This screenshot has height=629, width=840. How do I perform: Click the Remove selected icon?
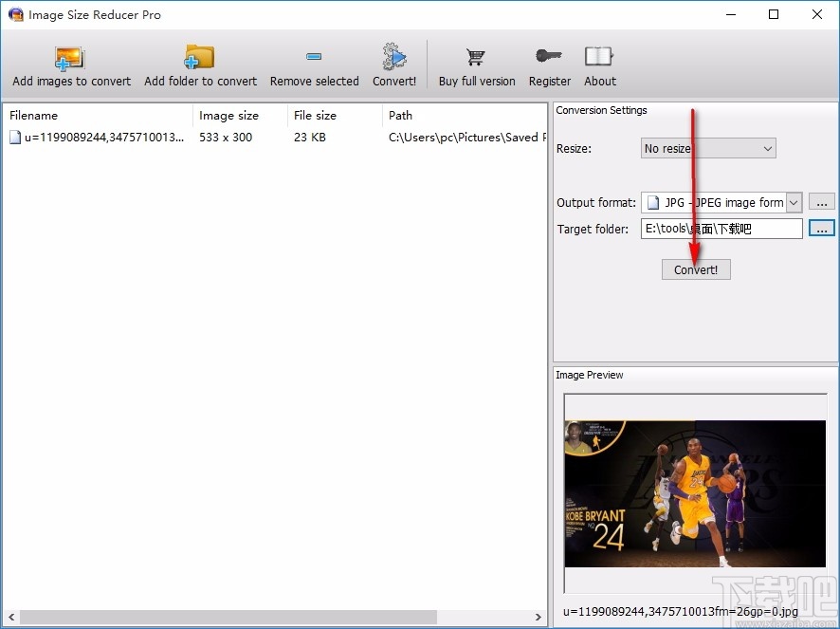(x=314, y=57)
